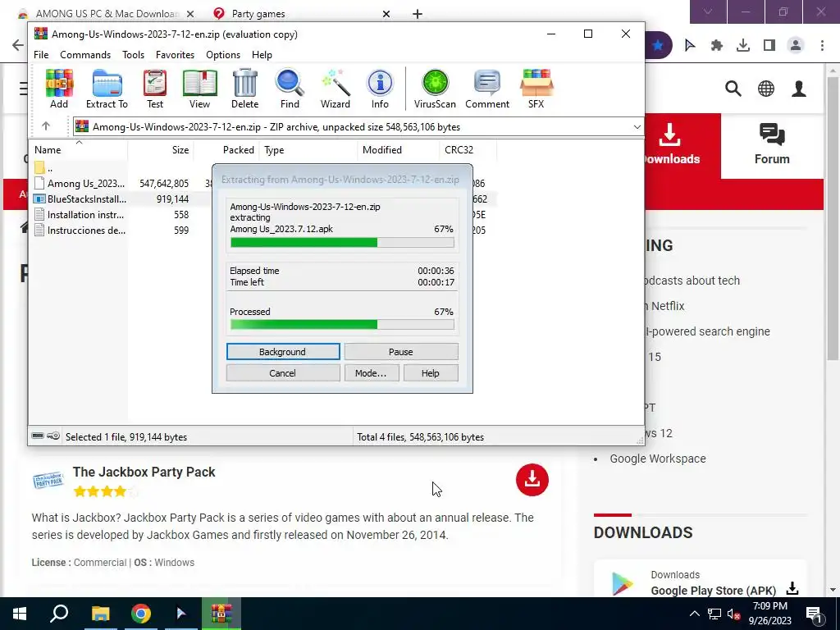Viewport: 840px width, 630px height.
Task: Click Help button in extraction dialog
Action: coord(430,373)
